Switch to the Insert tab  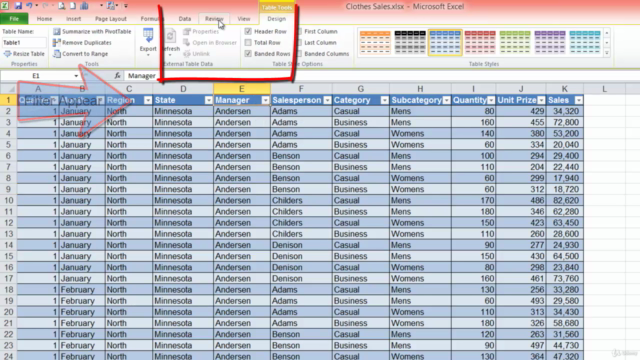click(x=73, y=19)
